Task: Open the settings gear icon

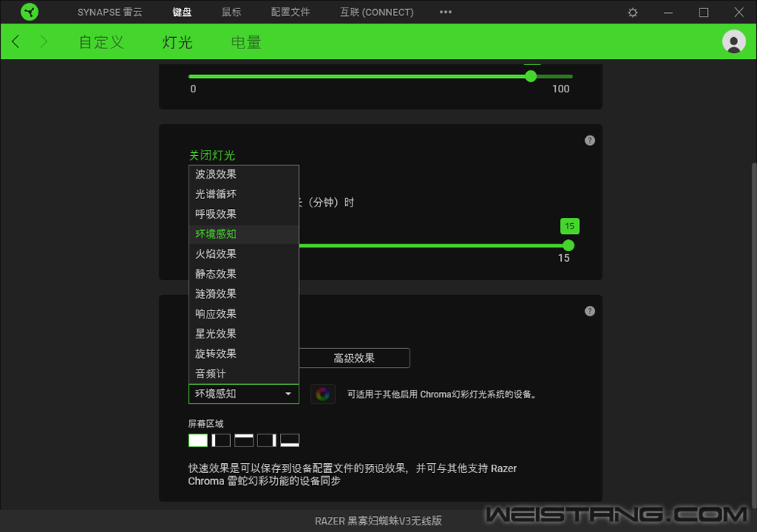Action: coord(632,13)
